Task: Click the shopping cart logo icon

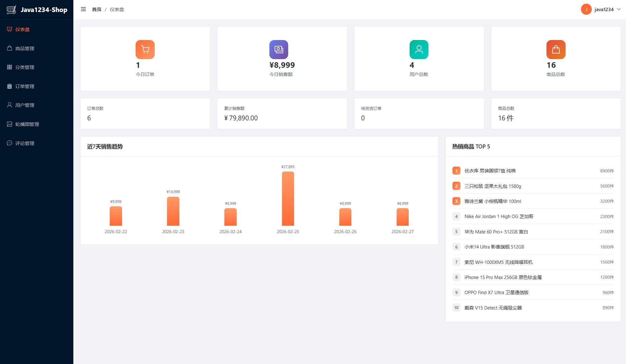Action: coord(11,10)
